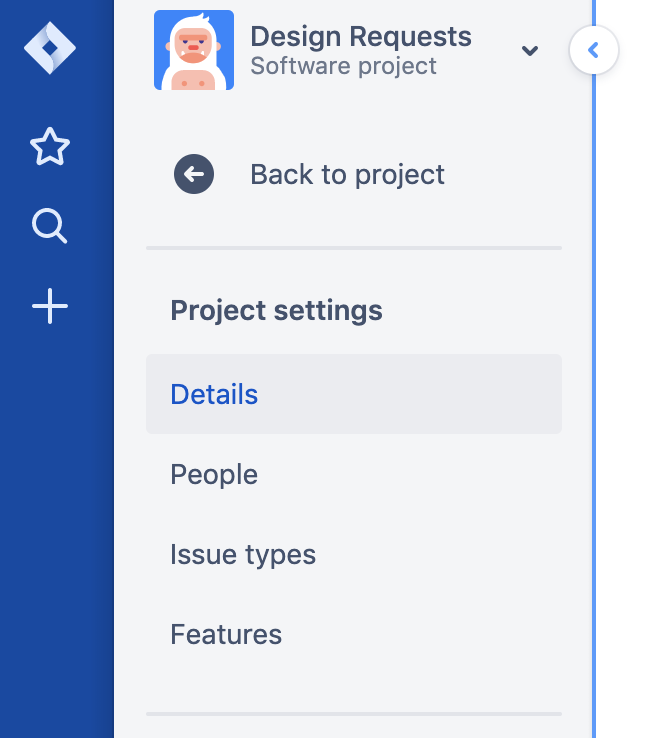Collapse sidebar with the round chevron button
Screen dimensions: 652x738
tap(594, 50)
